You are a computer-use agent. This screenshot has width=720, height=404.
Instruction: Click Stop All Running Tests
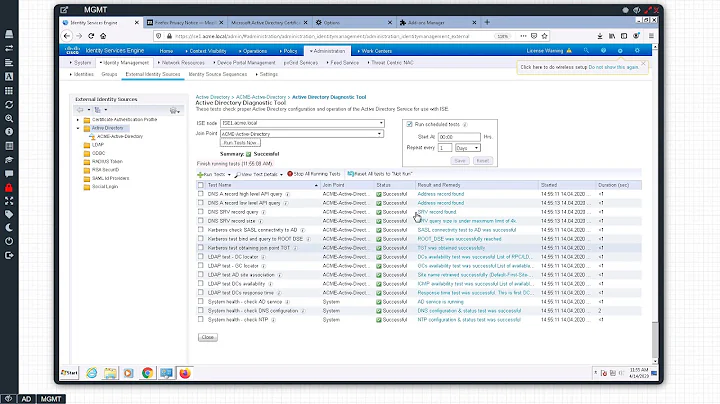click(x=314, y=174)
